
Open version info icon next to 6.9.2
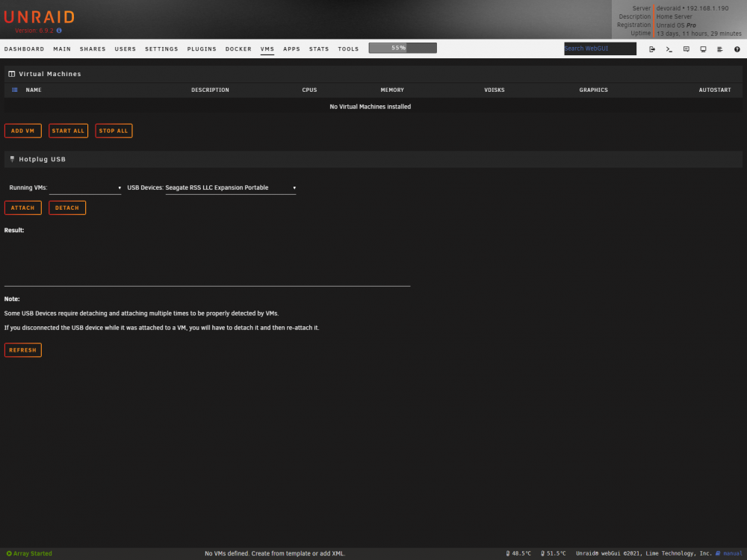[59, 31]
